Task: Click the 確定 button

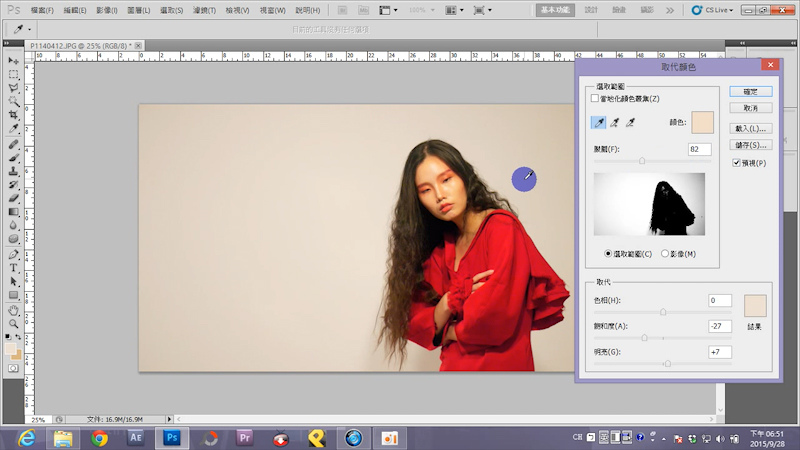Action: (x=750, y=91)
